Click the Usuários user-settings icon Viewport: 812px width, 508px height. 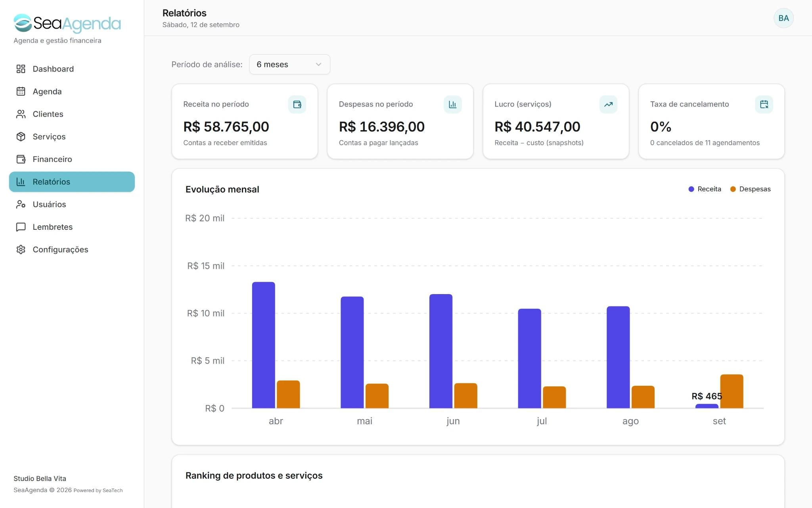coord(21,204)
